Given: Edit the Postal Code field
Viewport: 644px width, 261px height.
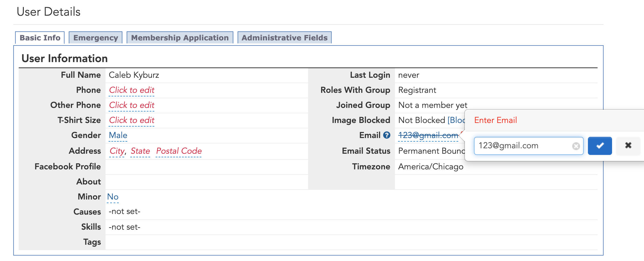Looking at the screenshot, I should coord(179,151).
